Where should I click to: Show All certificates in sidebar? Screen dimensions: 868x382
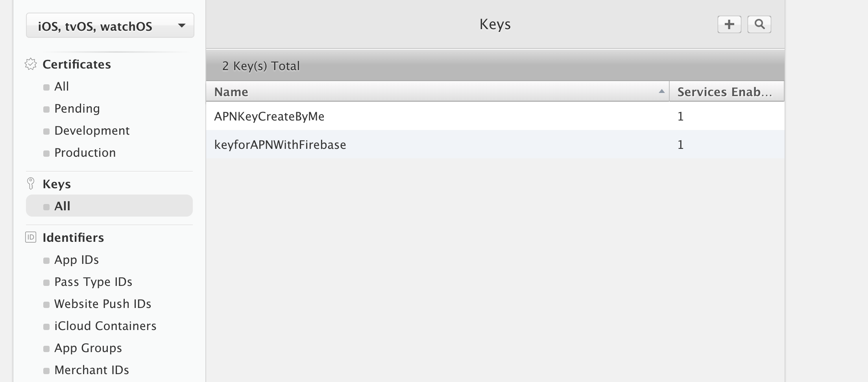62,86
